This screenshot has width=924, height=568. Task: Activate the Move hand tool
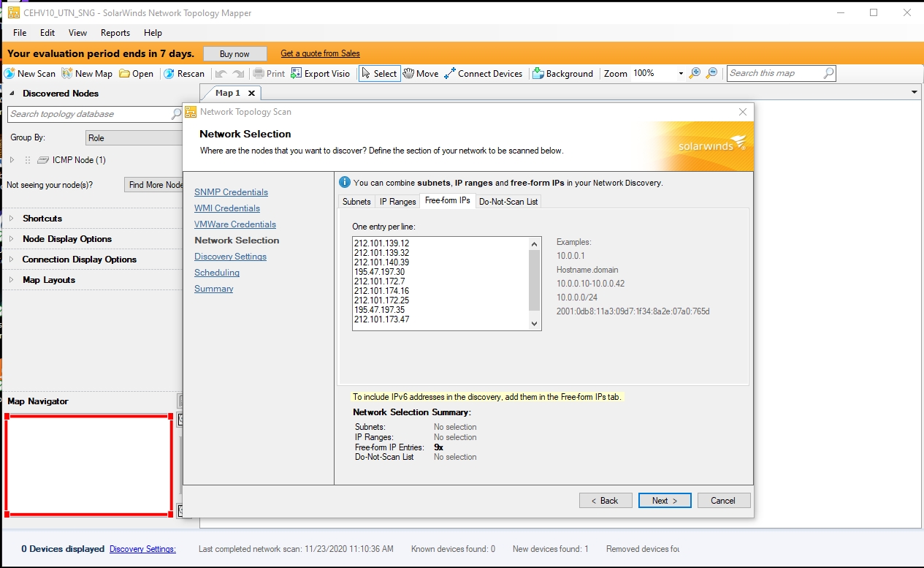[409, 74]
